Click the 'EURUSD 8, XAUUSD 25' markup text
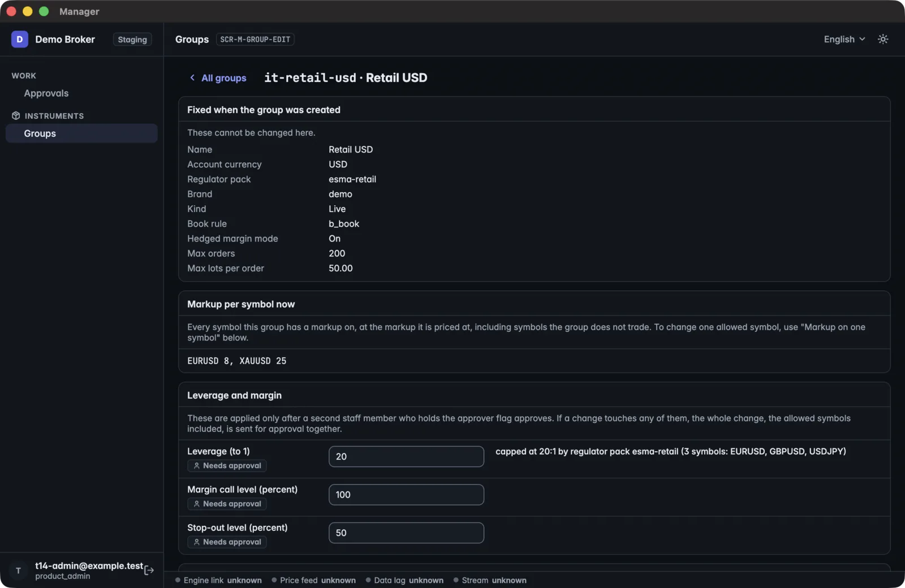Screen dimensions: 905x588 [237, 361]
